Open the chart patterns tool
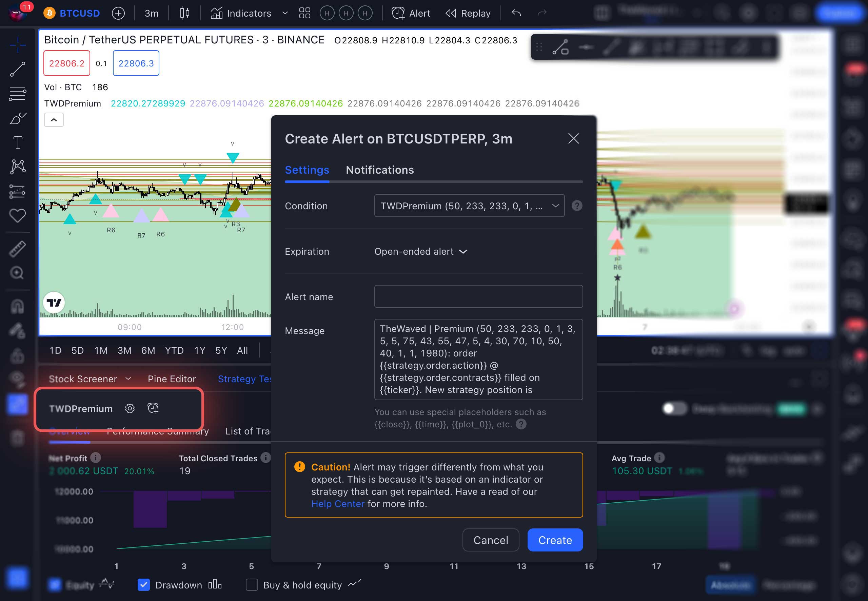Image resolution: width=868 pixels, height=601 pixels. [18, 167]
